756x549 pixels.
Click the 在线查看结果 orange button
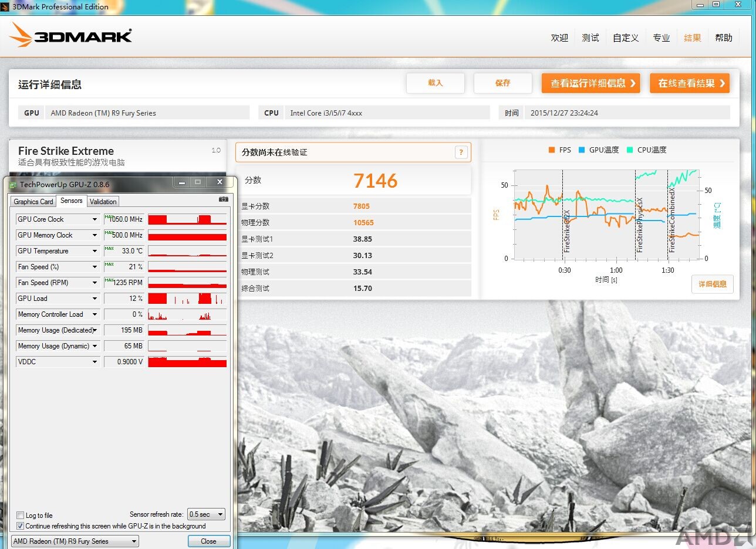click(x=690, y=83)
